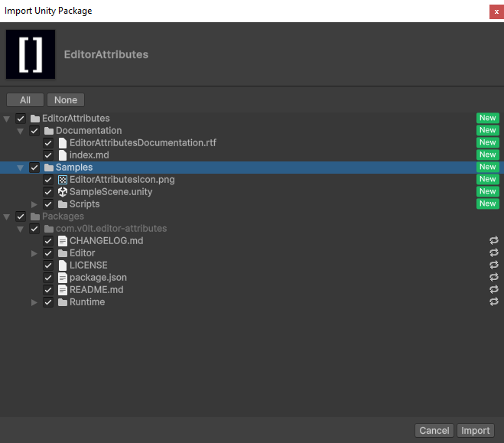Uncheck the Packages folder checkbox
This screenshot has height=443, width=504.
coord(21,217)
